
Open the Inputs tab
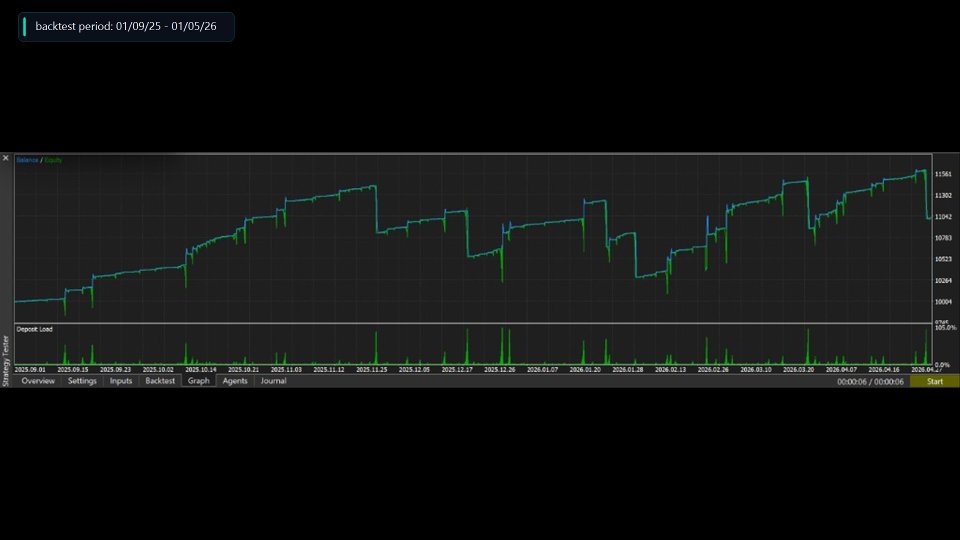121,381
